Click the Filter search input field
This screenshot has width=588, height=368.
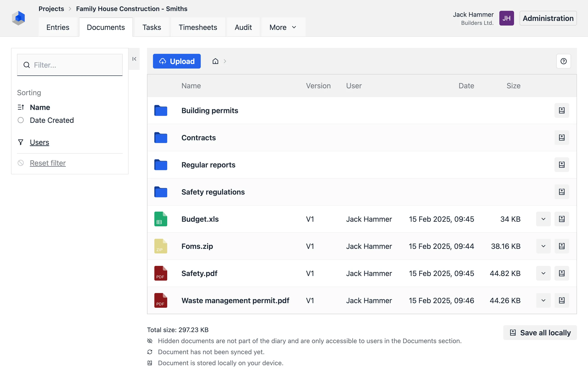pos(70,65)
